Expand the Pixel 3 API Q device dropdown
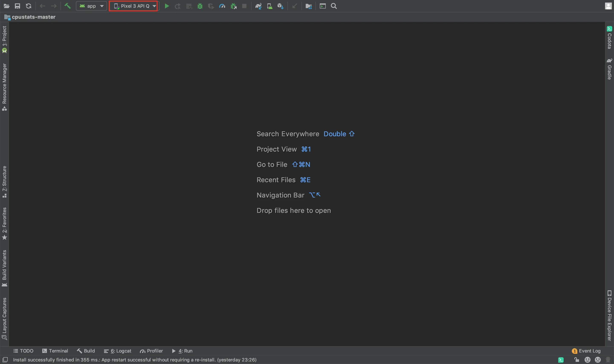614x364 pixels. (x=134, y=6)
